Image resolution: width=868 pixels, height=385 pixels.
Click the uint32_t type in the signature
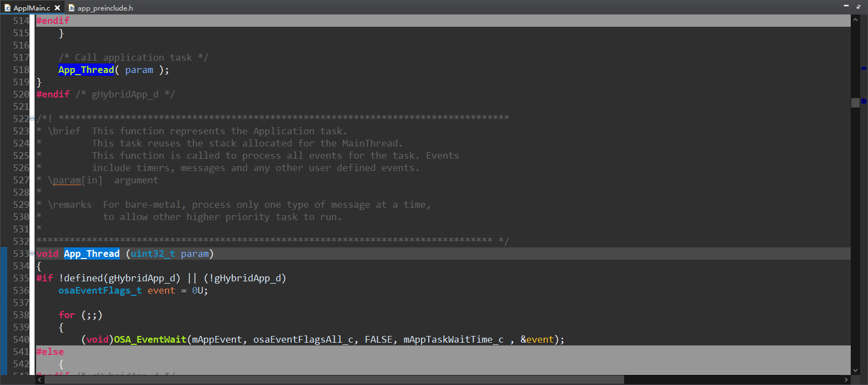[x=153, y=254]
